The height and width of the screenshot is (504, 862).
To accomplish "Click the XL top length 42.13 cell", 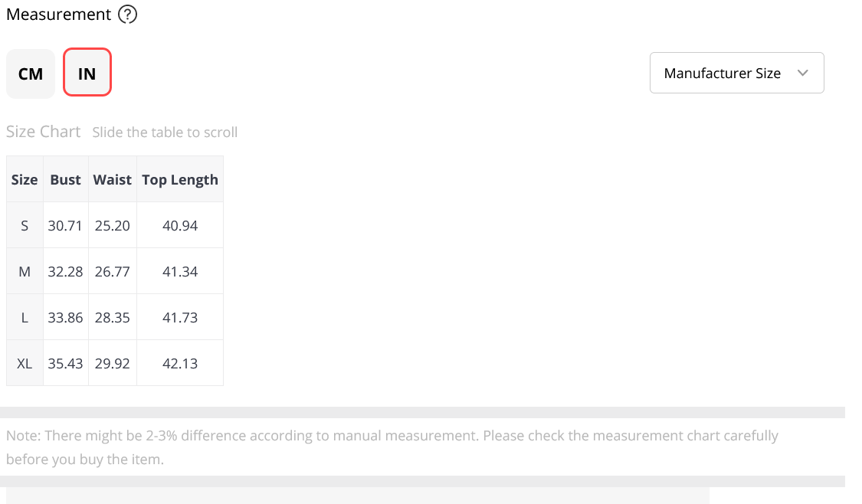I will (180, 363).
